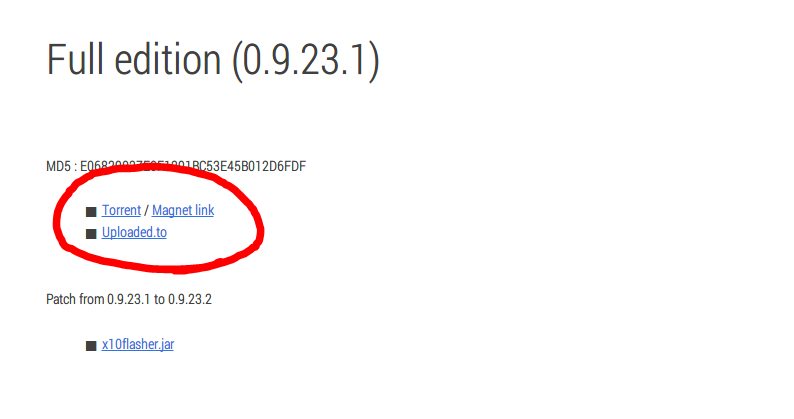Select the slash between Torrent and Magnet link
This screenshot has height=419, width=794.
[x=146, y=211]
